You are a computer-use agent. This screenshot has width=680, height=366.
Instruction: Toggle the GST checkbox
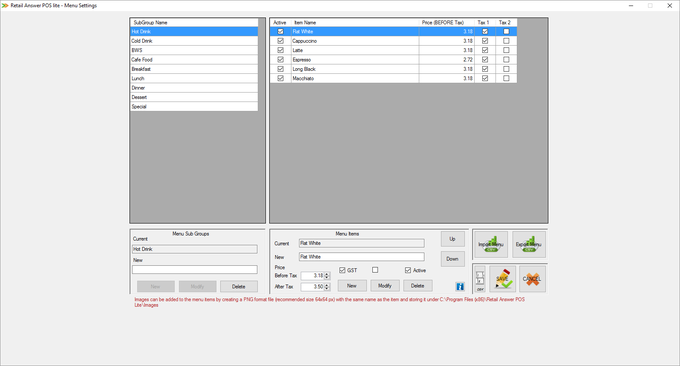point(342,270)
